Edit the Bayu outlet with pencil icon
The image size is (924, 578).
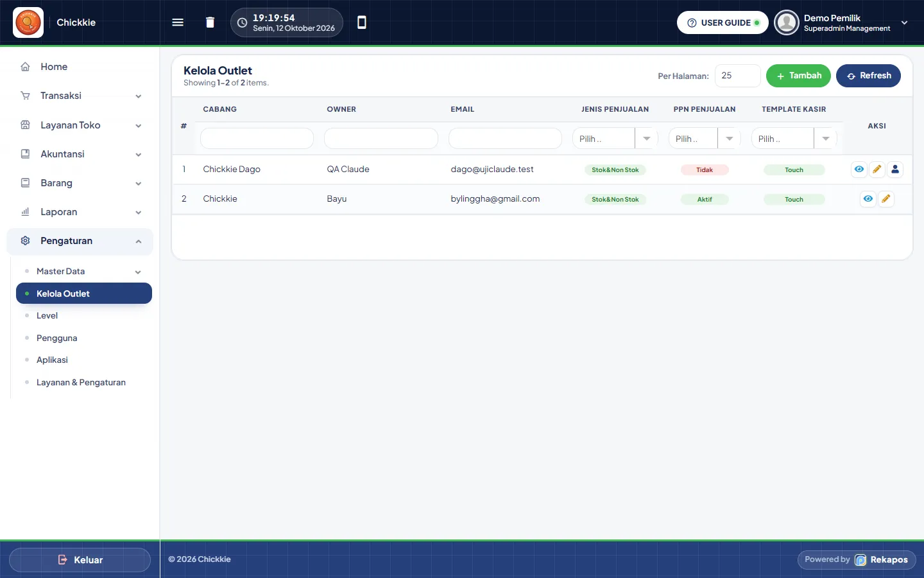coord(886,199)
